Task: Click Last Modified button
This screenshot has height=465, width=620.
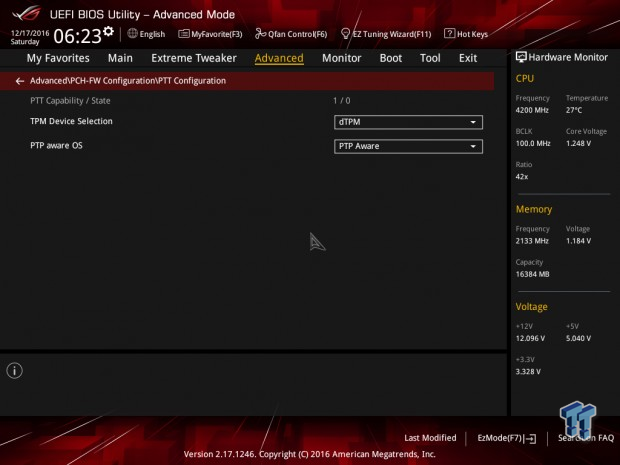Action: point(430,438)
